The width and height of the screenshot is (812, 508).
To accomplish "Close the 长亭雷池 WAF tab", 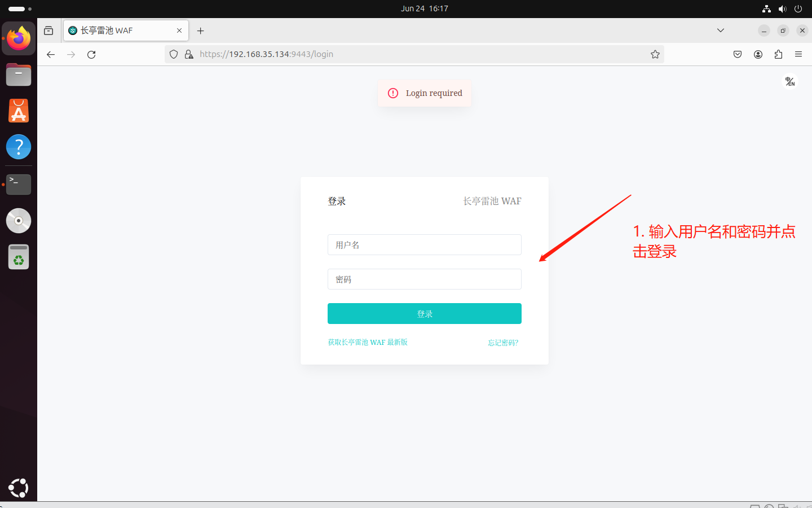I will pyautogui.click(x=179, y=30).
